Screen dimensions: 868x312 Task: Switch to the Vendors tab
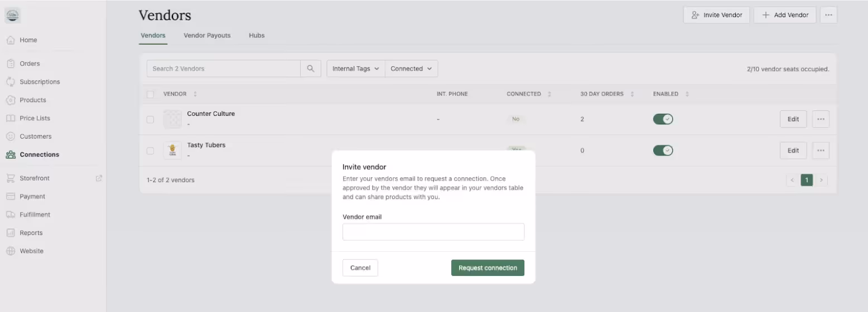pos(153,36)
